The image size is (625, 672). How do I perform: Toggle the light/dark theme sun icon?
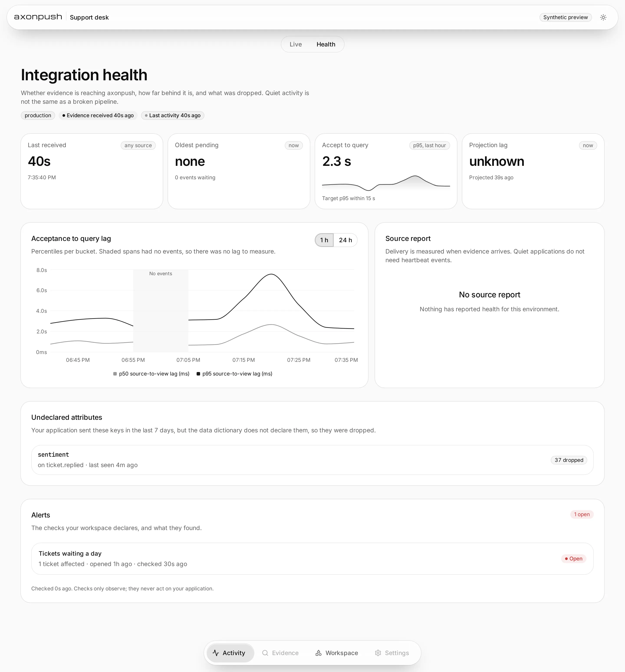(x=603, y=17)
